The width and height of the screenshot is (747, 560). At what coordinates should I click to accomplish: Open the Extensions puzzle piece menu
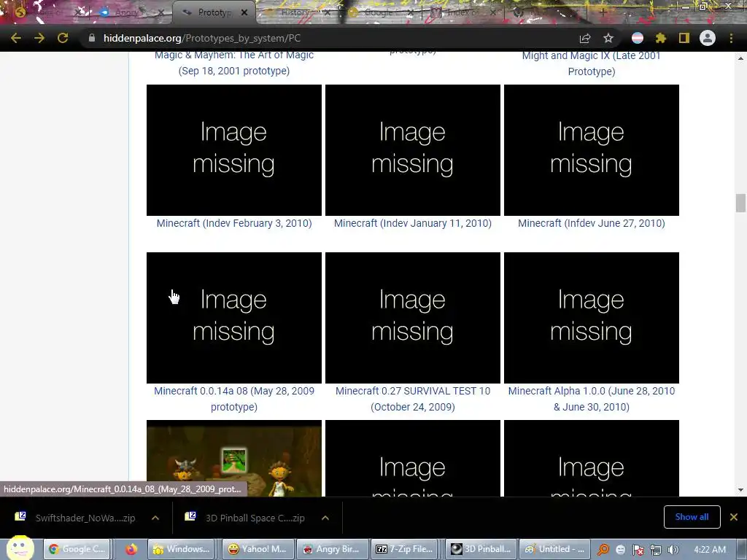(661, 38)
